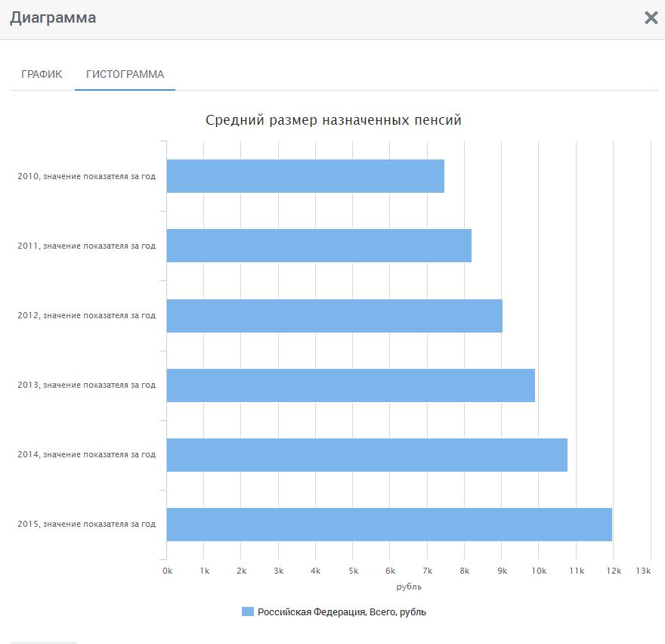Click the 6k axis tick label

390,571
